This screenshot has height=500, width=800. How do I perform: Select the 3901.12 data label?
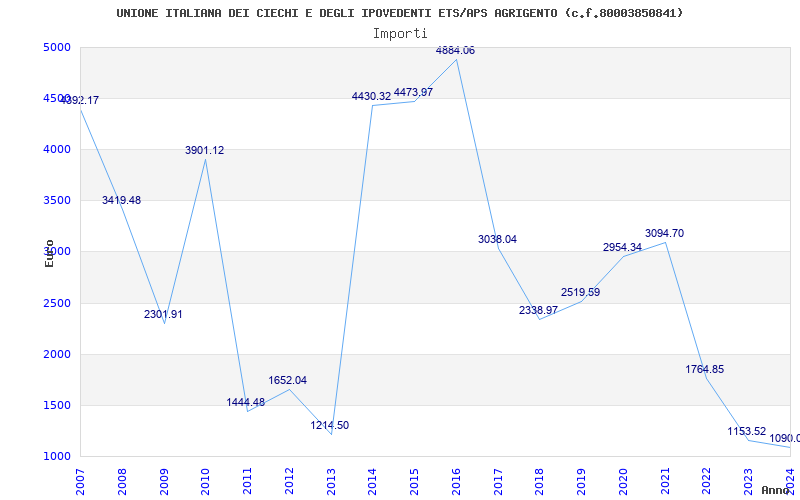205,151
